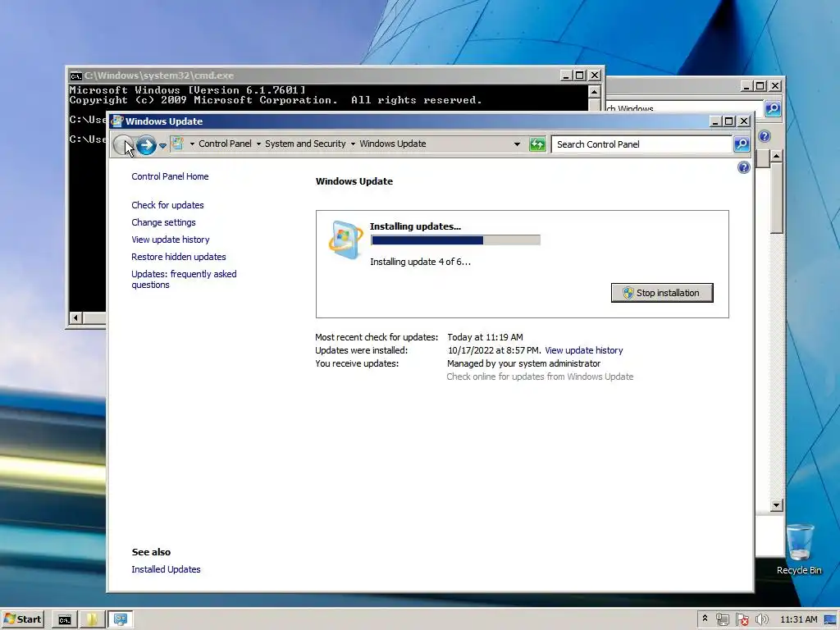The width and height of the screenshot is (840, 630).
Task: Click the Windows Update shield icon
Action: tap(345, 240)
